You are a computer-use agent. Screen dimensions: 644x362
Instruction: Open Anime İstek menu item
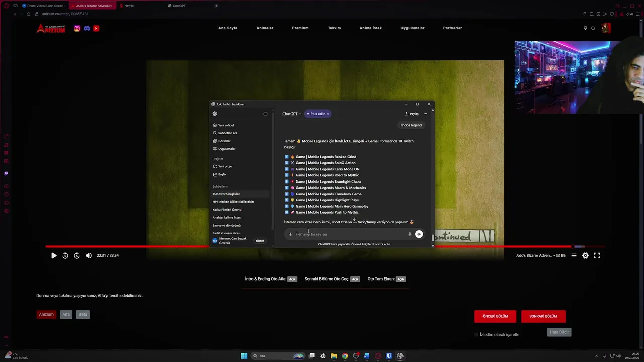[371, 28]
